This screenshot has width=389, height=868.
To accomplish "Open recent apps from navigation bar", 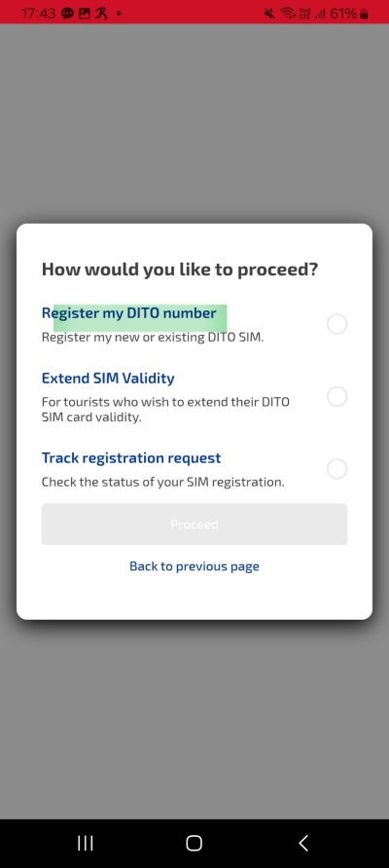I will coord(86,843).
